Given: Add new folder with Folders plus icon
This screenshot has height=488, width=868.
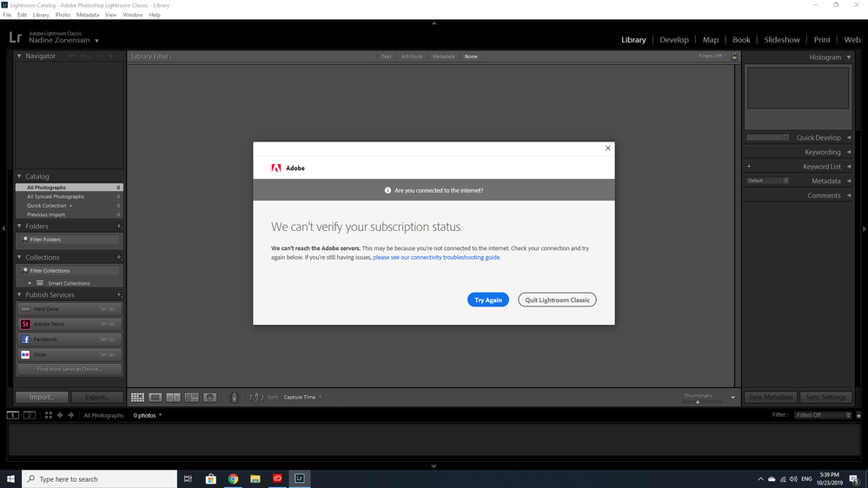Looking at the screenshot, I should (x=119, y=227).
